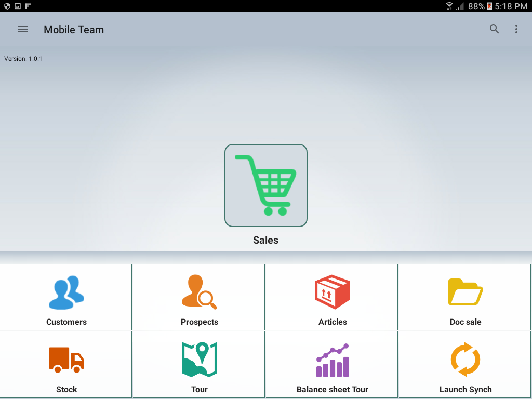Viewport: 532px width, 399px height.
Task: Start the Launch Synch arrows icon
Action: click(465, 360)
